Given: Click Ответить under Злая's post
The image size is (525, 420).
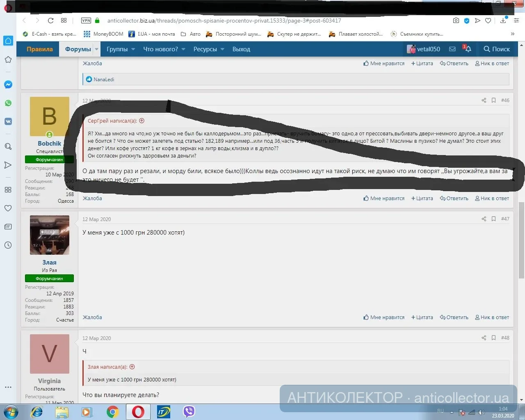Looking at the screenshot, I should pyautogui.click(x=454, y=317).
